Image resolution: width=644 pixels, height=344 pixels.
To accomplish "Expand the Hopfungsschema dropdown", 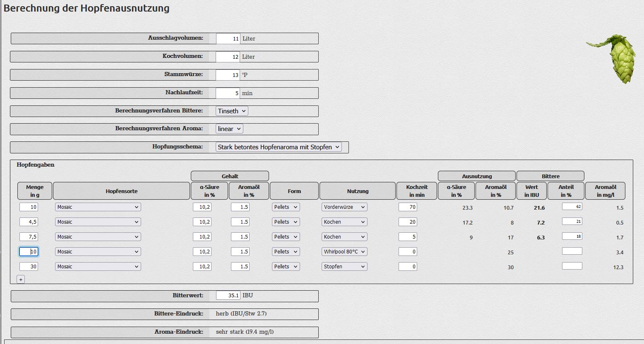I will coord(279,147).
